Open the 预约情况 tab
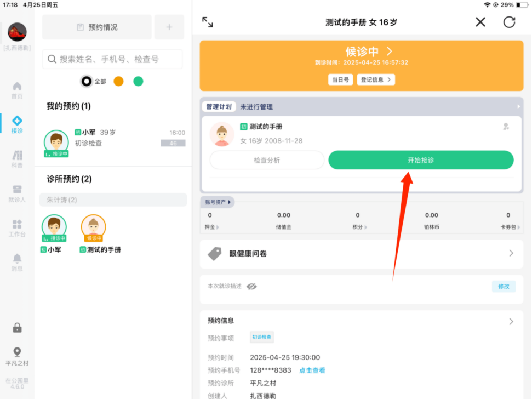Image resolution: width=532 pixels, height=399 pixels. click(x=97, y=27)
